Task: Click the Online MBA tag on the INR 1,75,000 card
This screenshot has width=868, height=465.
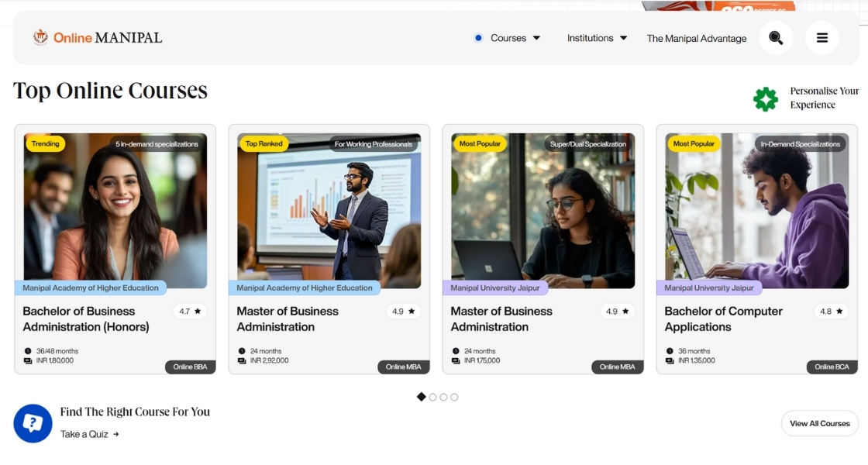Action: click(x=617, y=367)
